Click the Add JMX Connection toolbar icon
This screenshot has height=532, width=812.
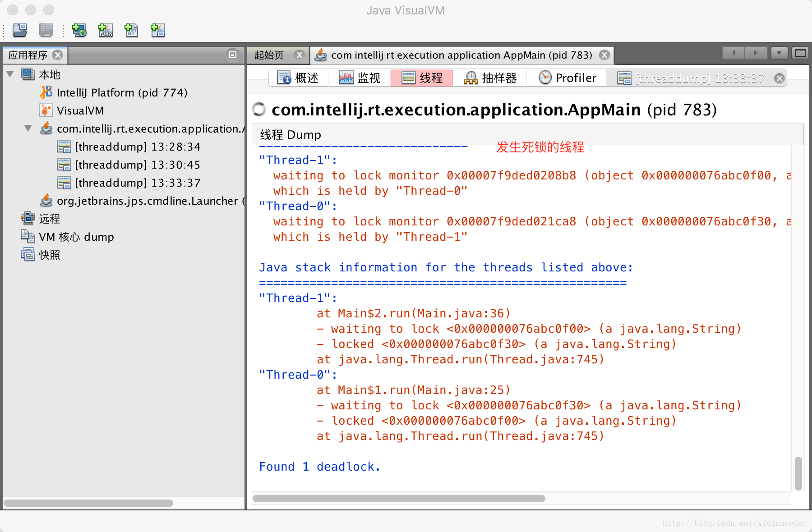click(106, 30)
